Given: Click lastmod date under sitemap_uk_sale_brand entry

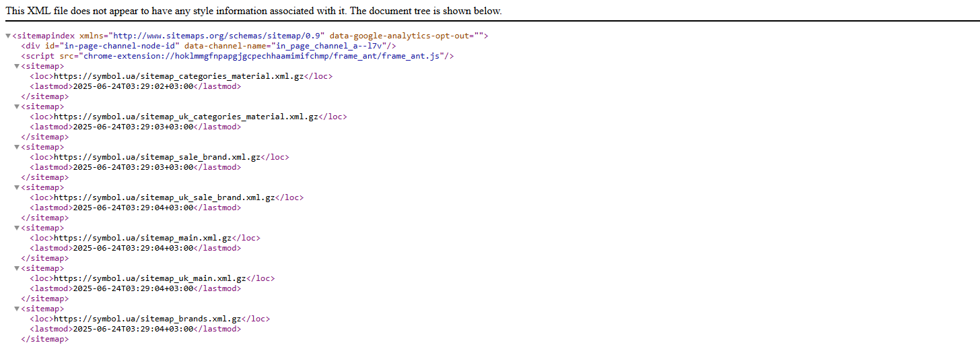Looking at the screenshot, I should pos(133,208).
